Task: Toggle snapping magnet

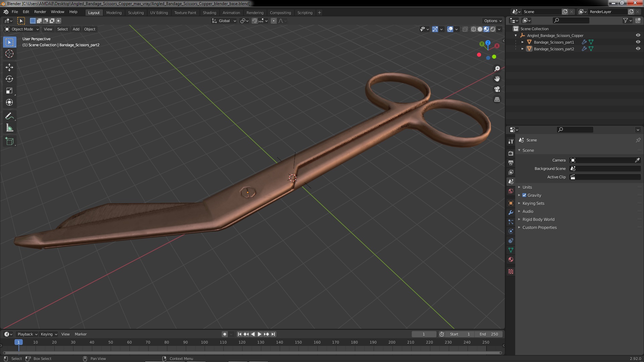Action: pyautogui.click(x=255, y=21)
